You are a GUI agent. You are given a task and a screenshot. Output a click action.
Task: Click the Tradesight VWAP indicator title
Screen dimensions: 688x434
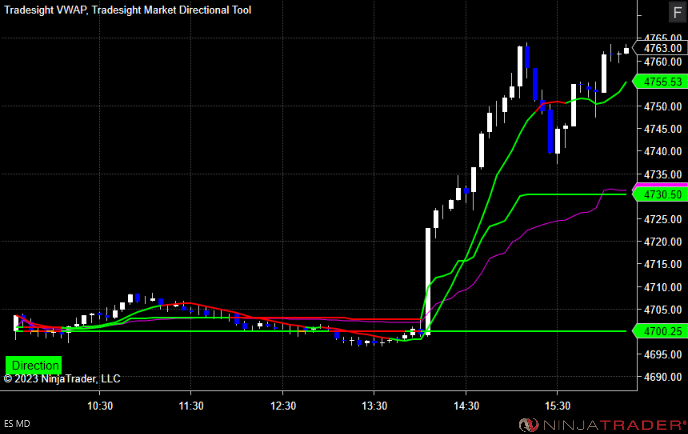[x=46, y=10]
